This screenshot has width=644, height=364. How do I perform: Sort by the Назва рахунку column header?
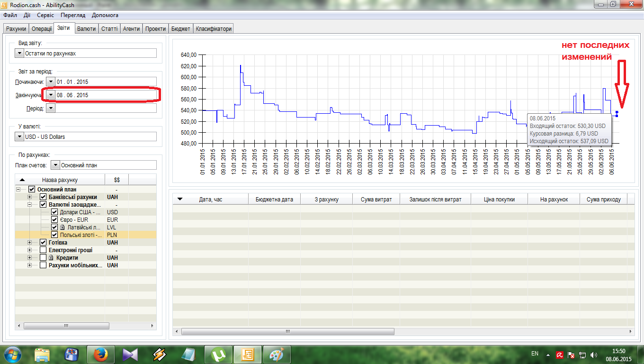coord(60,180)
